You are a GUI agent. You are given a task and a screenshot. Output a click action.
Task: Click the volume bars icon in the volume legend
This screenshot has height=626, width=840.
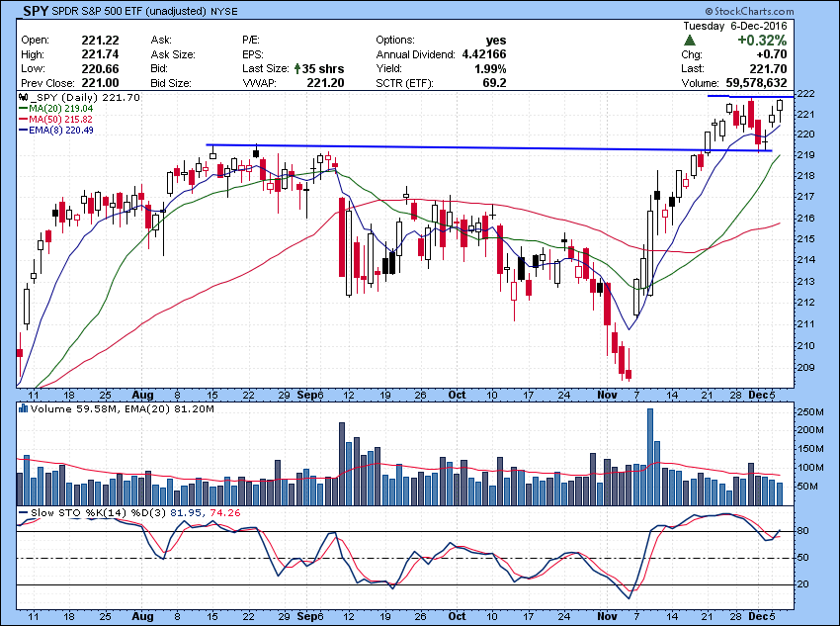[x=23, y=409]
